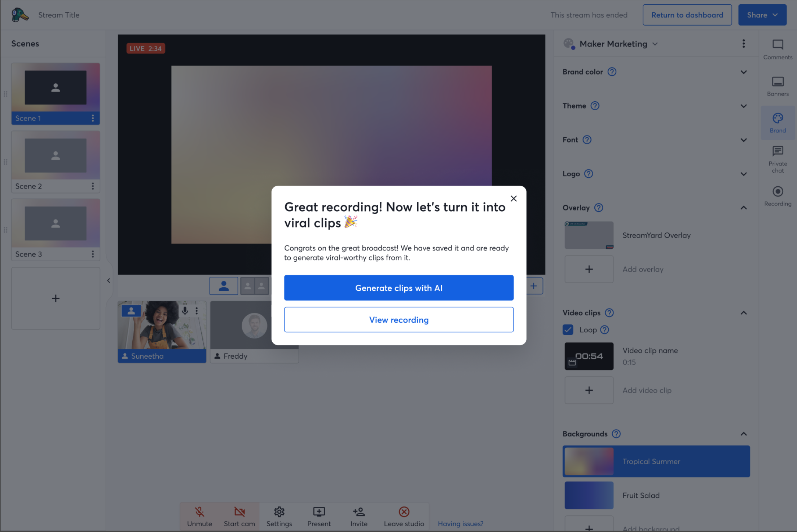Screen dimensions: 797x532
Task: Toggle Suneetha's microphone
Action: coord(185,311)
